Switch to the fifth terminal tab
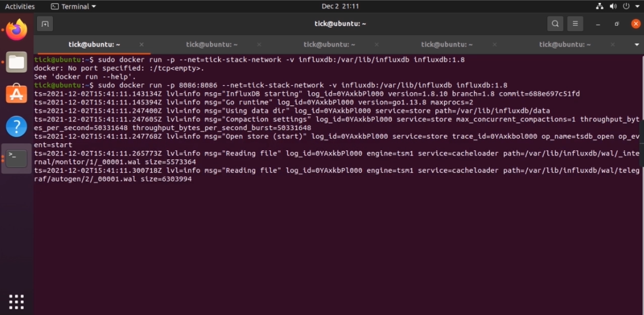Viewport: 644px width, 315px height. click(565, 44)
